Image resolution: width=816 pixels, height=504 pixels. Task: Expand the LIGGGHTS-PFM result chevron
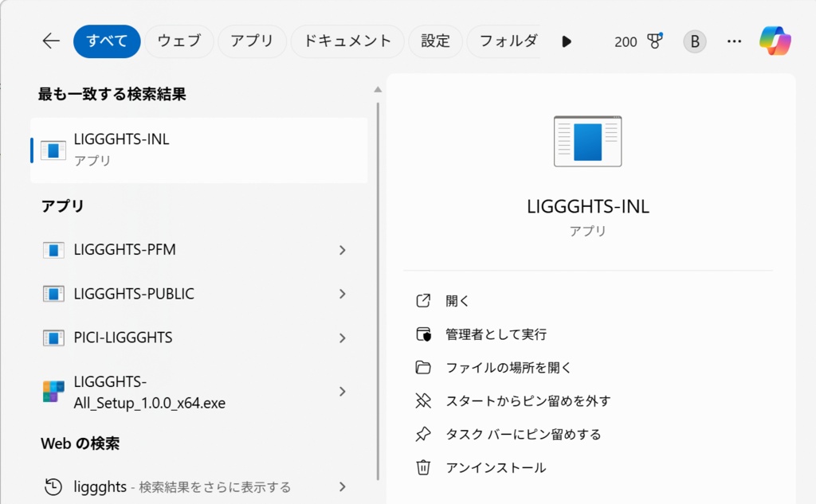pyautogui.click(x=343, y=249)
